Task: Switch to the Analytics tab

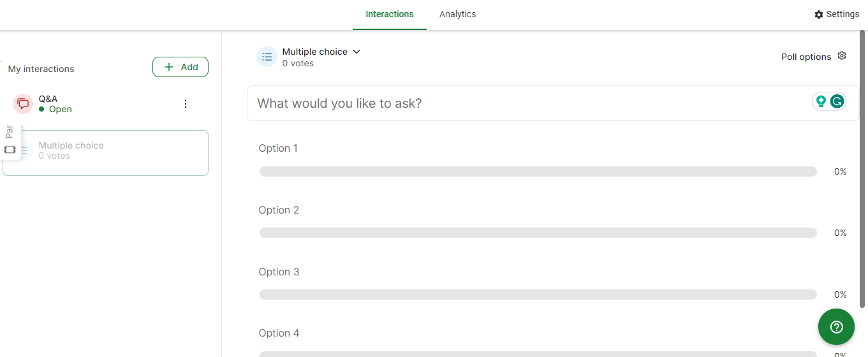Action: click(x=458, y=14)
